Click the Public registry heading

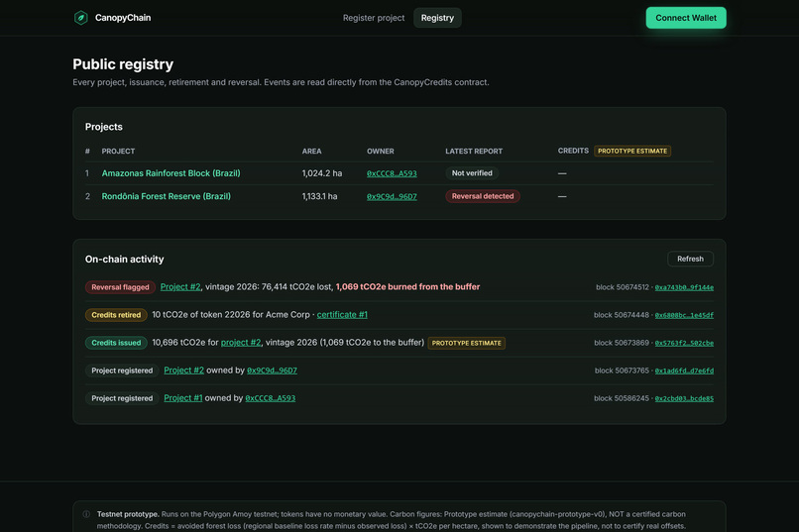tap(123, 64)
